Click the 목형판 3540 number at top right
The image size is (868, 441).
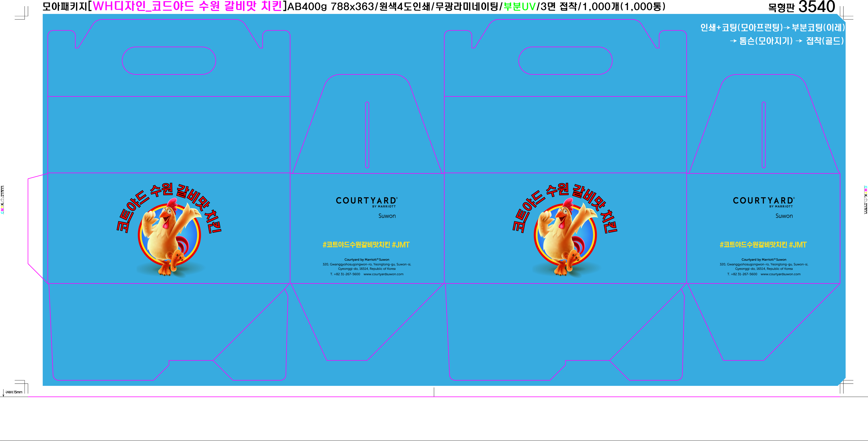click(x=817, y=7)
